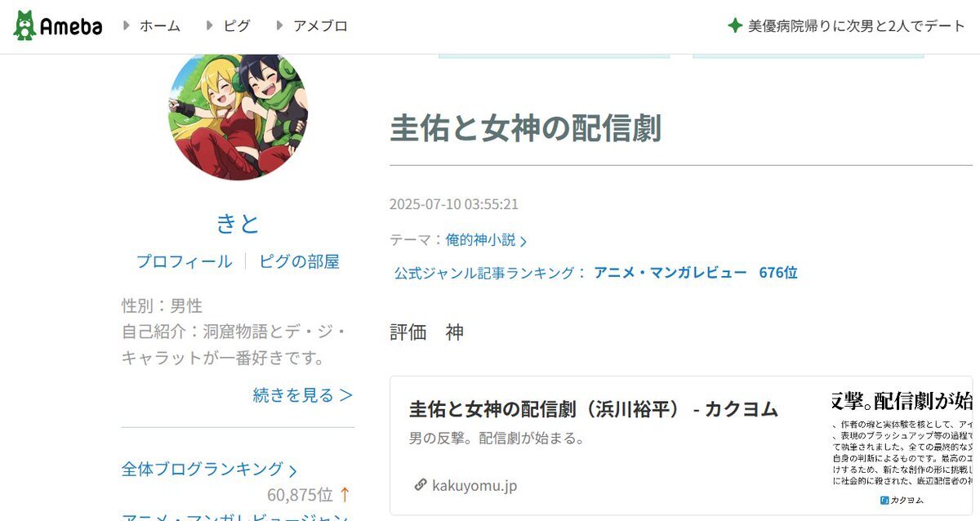Click the Ameba logo icon
The image size is (980, 521).
click(x=25, y=26)
